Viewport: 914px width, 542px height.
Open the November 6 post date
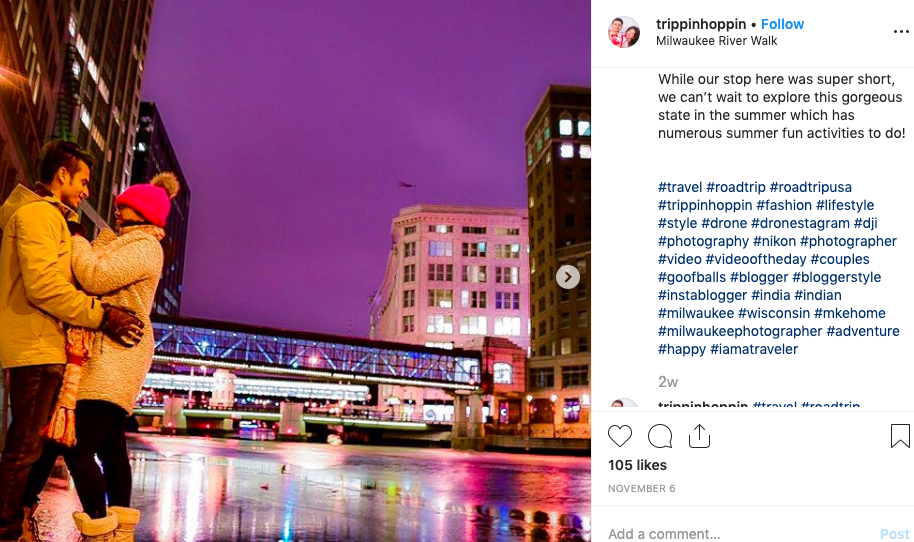coord(641,488)
